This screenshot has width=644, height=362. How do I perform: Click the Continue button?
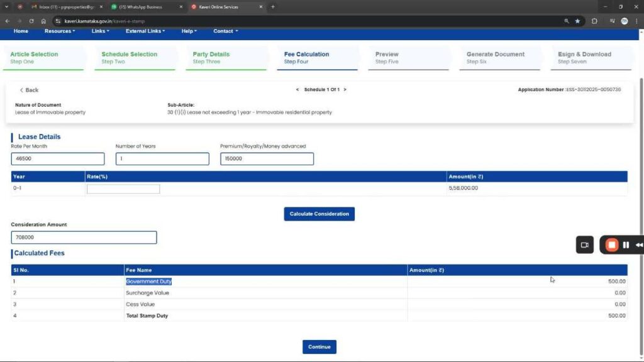[319, 347]
